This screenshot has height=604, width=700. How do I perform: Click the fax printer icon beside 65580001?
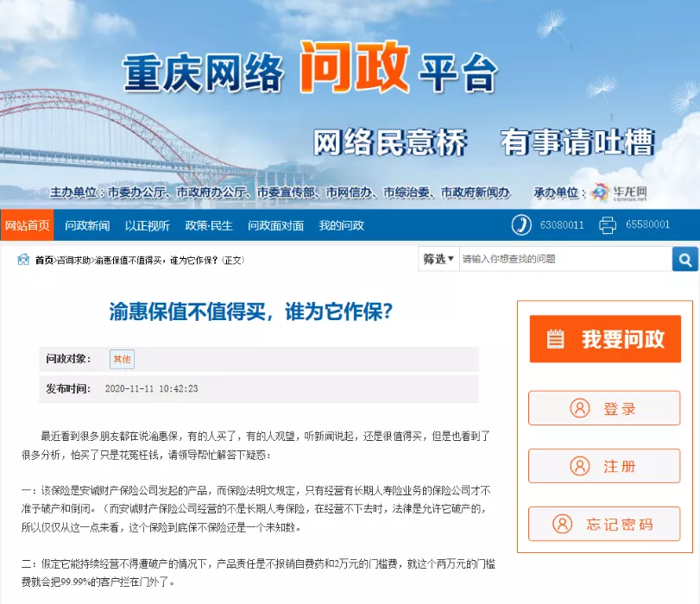coord(608,225)
